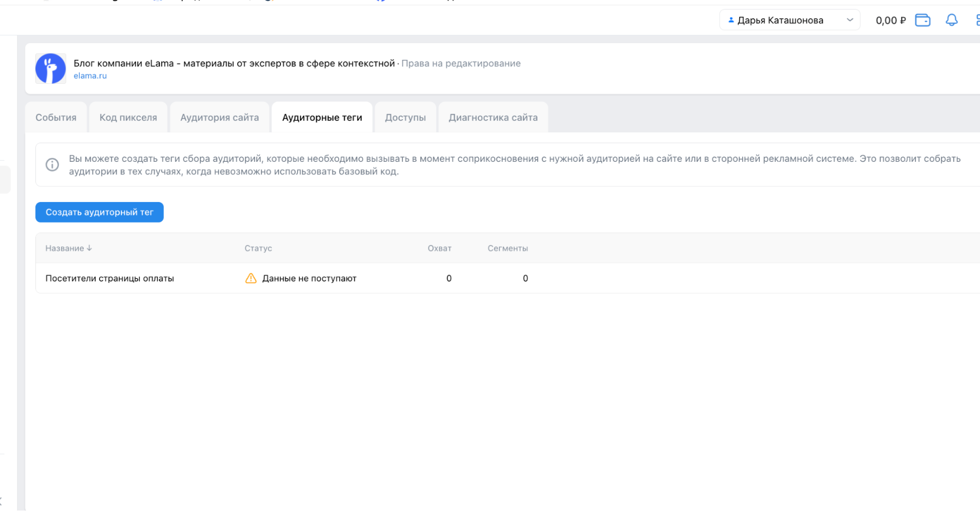Open the Доступы tab

[x=405, y=117]
